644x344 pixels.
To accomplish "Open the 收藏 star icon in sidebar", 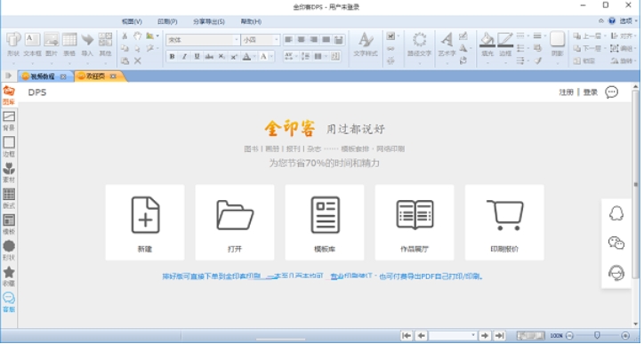I will 9,276.
